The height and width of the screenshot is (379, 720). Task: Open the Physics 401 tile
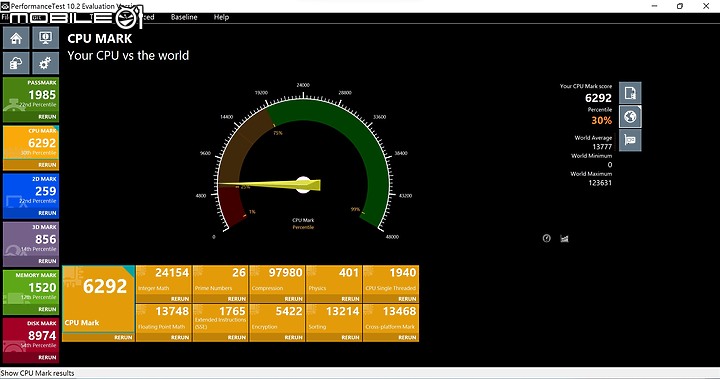coord(334,280)
